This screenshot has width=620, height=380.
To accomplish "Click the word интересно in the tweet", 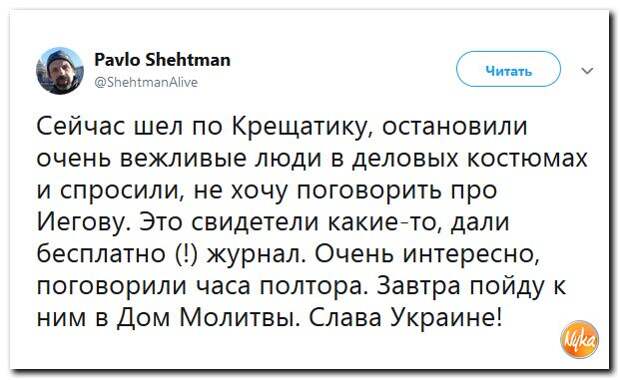I will (471, 254).
